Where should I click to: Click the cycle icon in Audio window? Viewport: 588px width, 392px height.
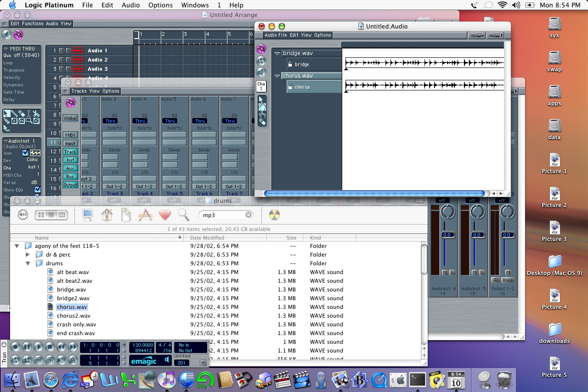click(x=261, y=61)
